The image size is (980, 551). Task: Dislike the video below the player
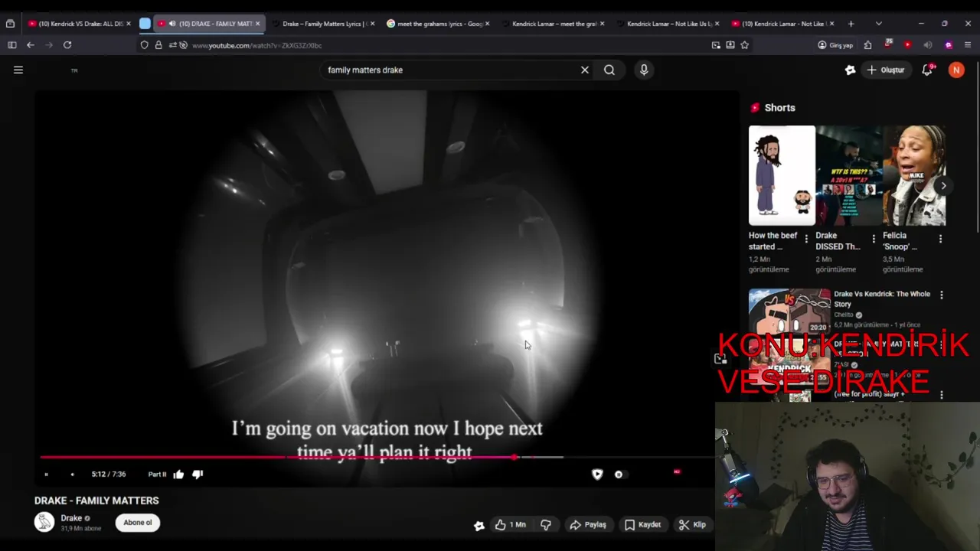click(x=546, y=525)
